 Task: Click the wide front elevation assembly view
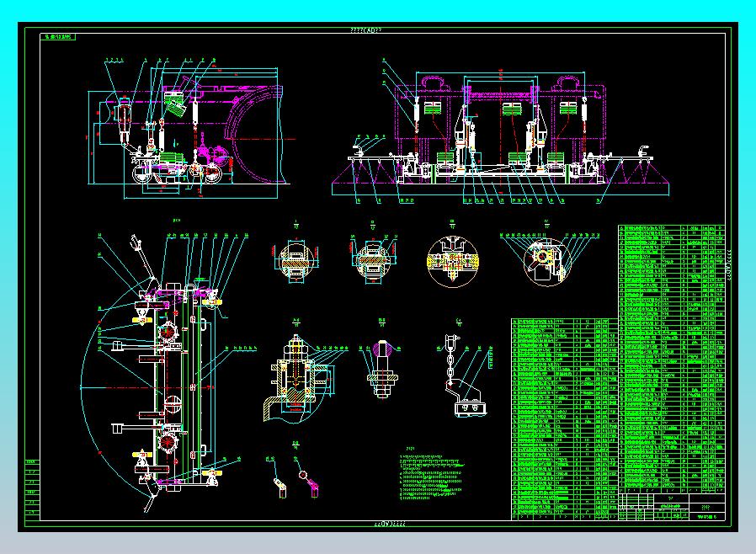click(500, 131)
